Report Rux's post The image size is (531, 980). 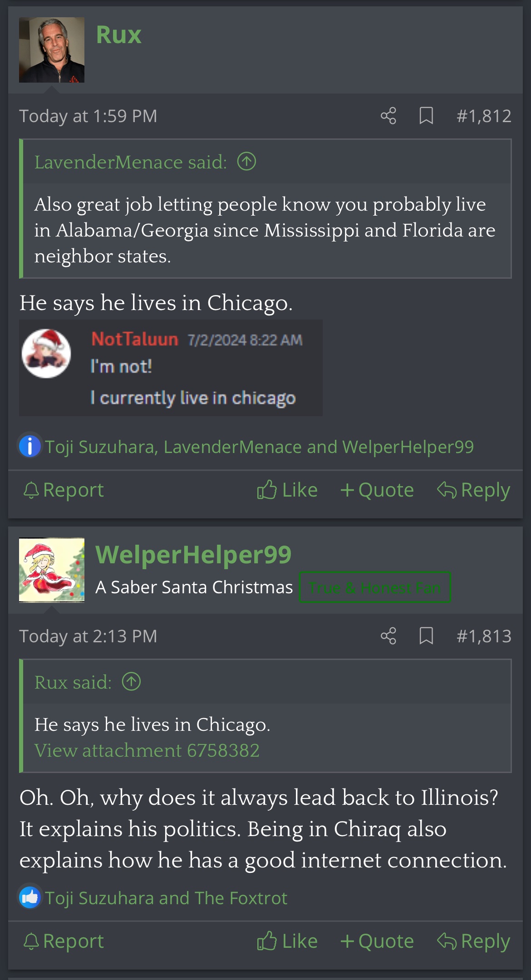[x=64, y=490]
